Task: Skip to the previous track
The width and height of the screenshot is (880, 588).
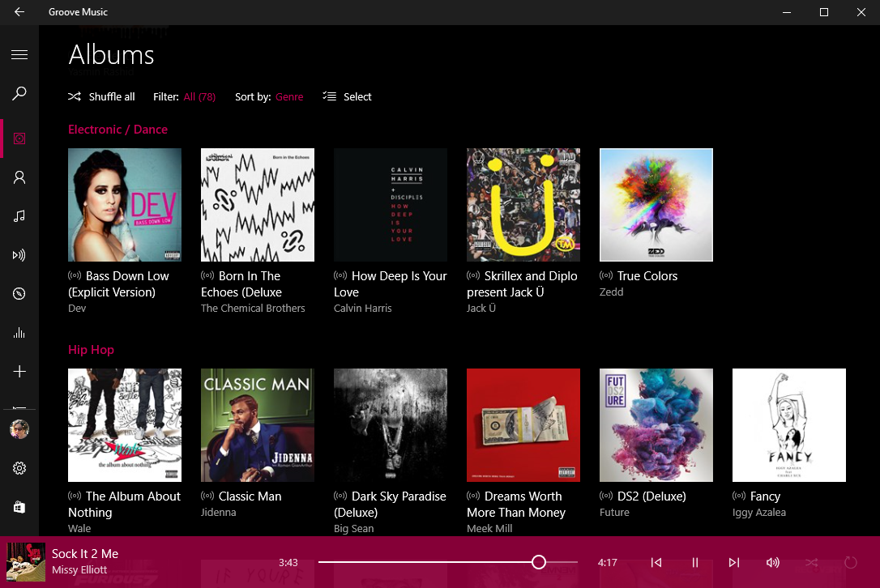Action: [656, 562]
